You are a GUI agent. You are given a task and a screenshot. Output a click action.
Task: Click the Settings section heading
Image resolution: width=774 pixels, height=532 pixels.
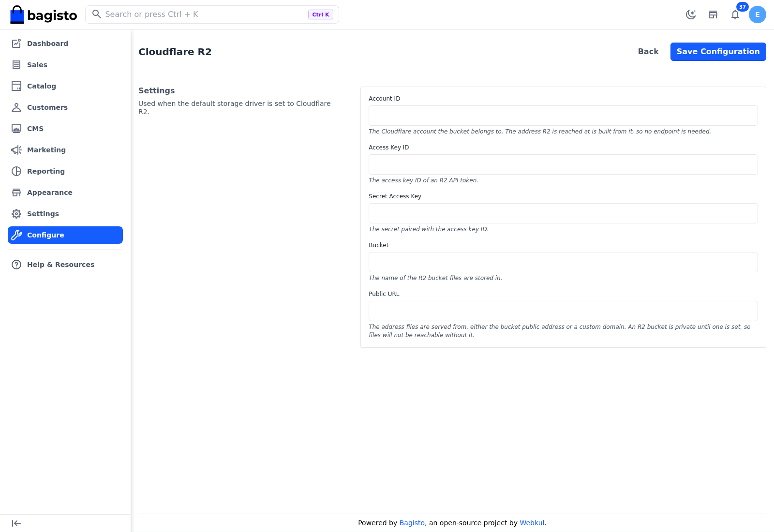(157, 90)
